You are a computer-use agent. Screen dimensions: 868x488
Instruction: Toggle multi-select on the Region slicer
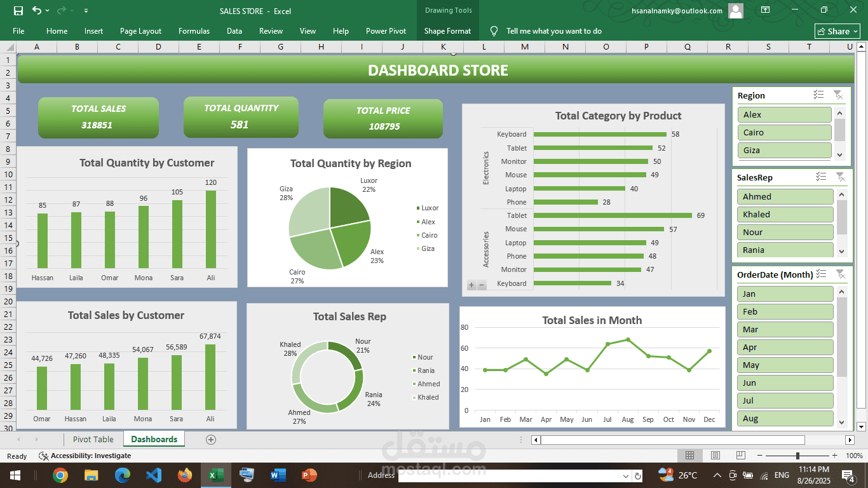pyautogui.click(x=818, y=95)
